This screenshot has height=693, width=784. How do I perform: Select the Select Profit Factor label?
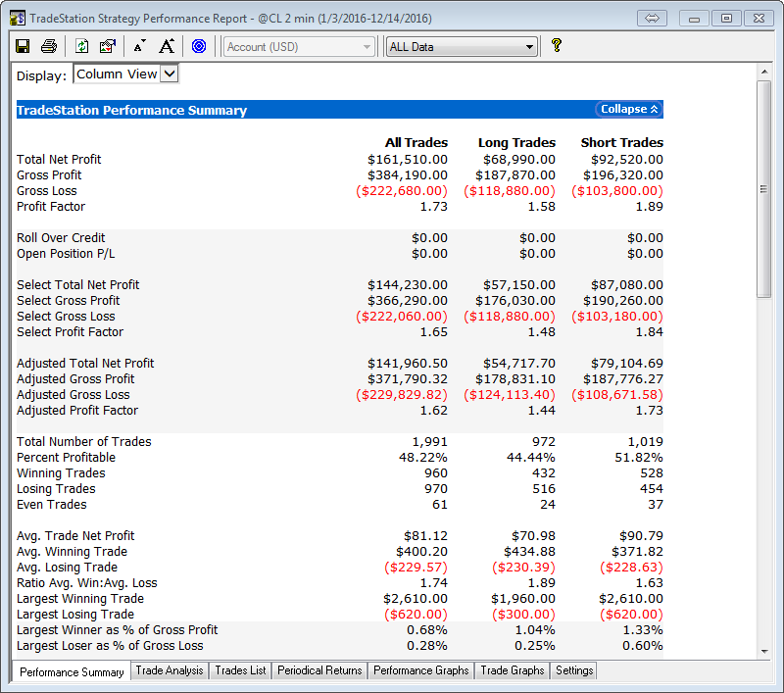click(x=70, y=331)
